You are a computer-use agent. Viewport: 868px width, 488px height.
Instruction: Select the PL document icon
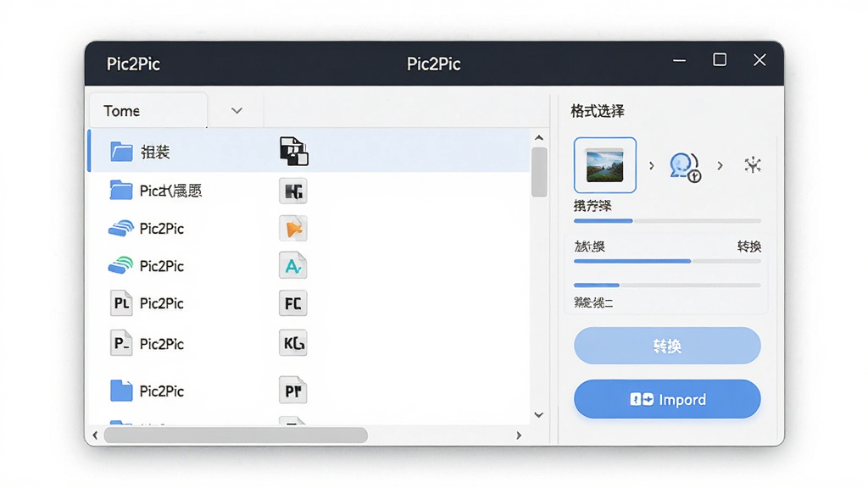(x=121, y=303)
